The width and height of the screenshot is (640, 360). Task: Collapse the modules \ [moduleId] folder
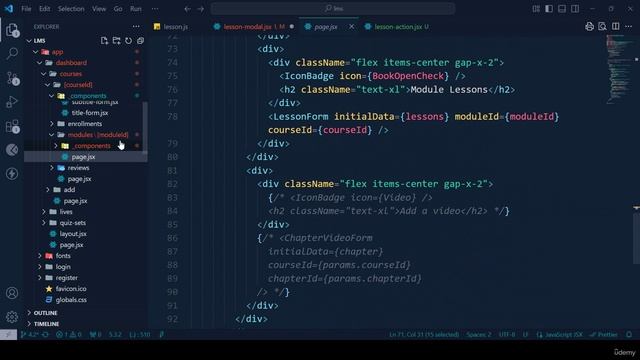[x=52, y=135]
